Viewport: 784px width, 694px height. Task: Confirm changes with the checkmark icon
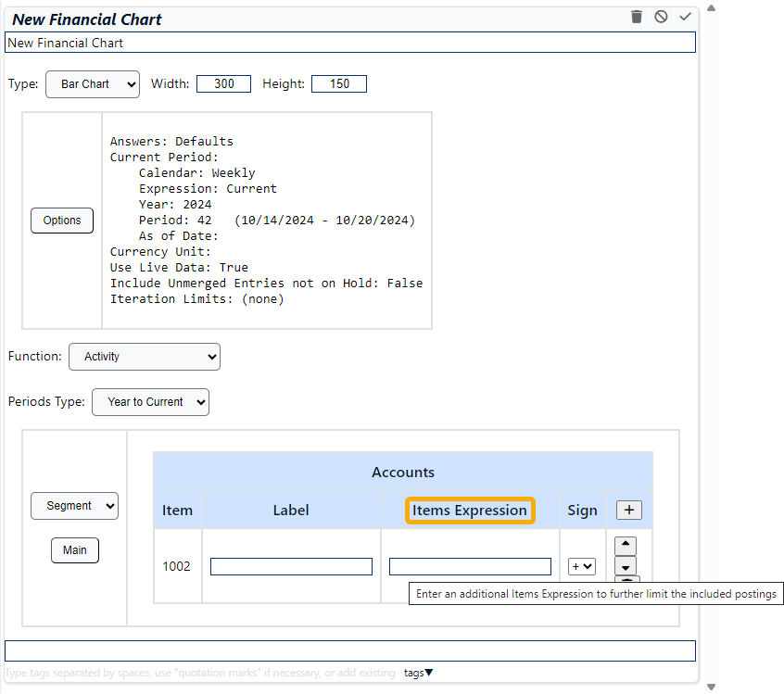(x=685, y=17)
